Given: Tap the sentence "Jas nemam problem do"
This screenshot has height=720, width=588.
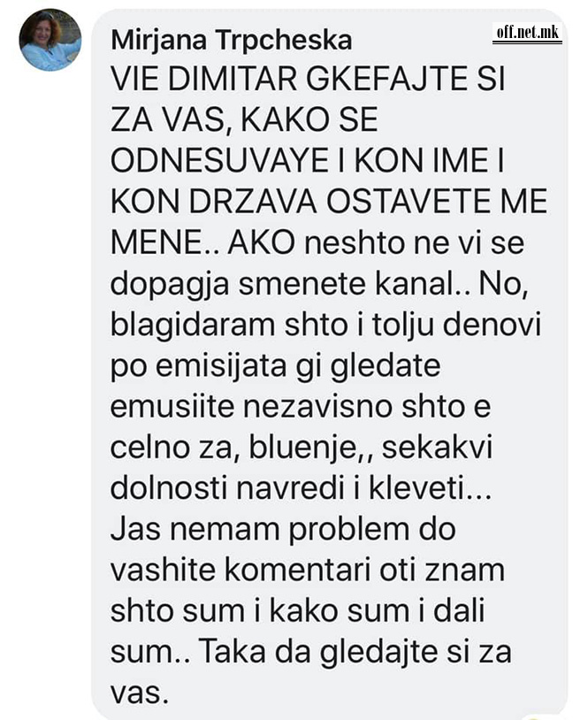Looking at the screenshot, I should [x=283, y=531].
